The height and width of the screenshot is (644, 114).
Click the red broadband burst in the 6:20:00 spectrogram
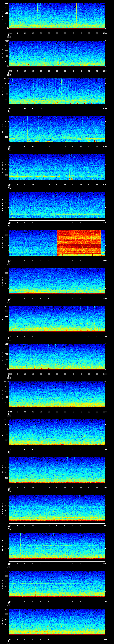click(79, 243)
